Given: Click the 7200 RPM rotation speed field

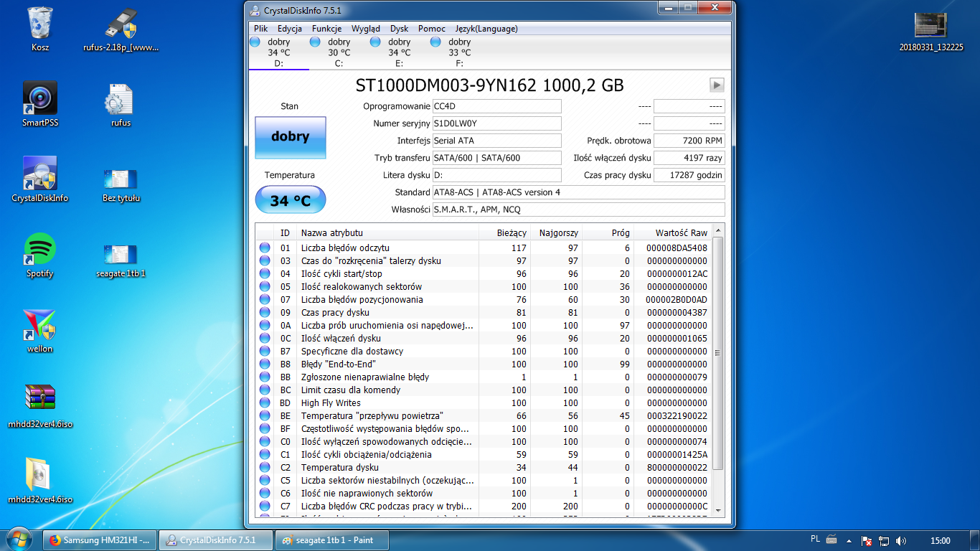Looking at the screenshot, I should click(x=689, y=141).
